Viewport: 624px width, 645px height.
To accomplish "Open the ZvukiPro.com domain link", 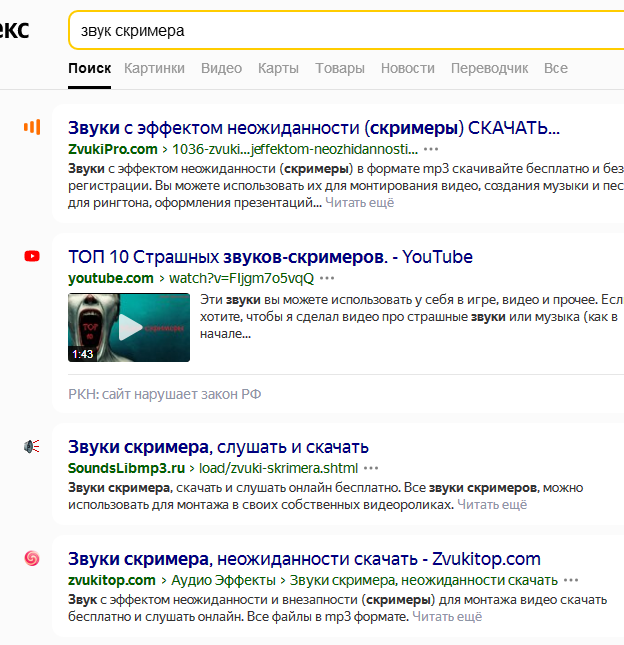I will pyautogui.click(x=113, y=149).
